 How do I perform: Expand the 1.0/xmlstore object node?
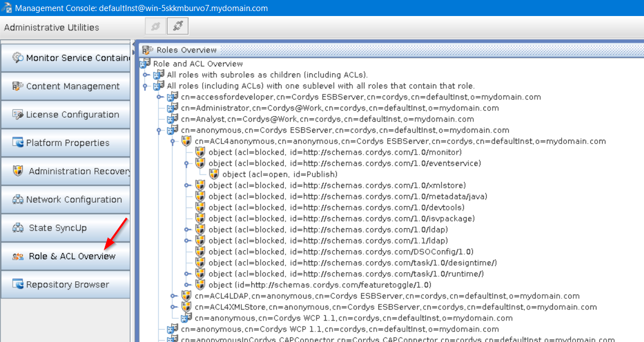point(187,186)
